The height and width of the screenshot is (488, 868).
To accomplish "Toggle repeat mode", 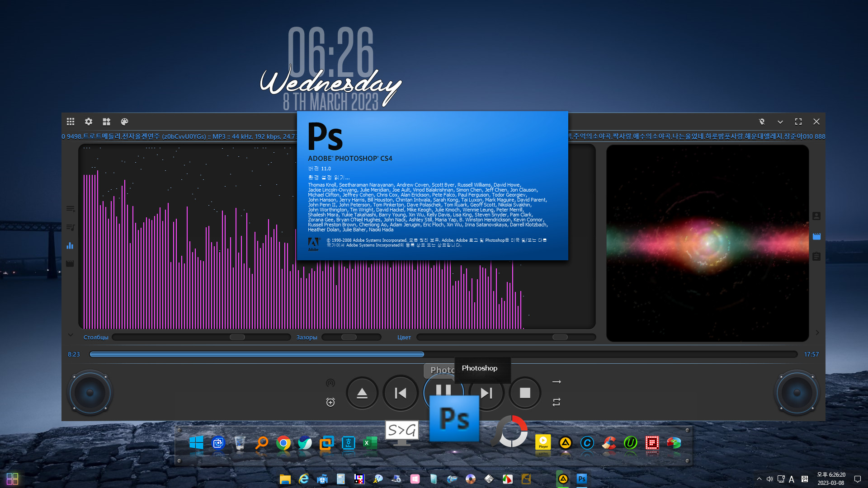I will pyautogui.click(x=557, y=402).
